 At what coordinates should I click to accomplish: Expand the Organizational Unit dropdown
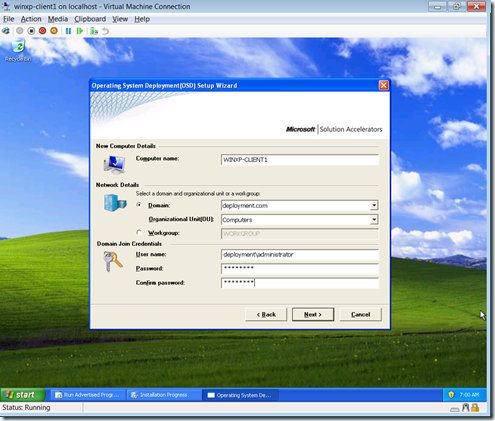pyautogui.click(x=374, y=219)
